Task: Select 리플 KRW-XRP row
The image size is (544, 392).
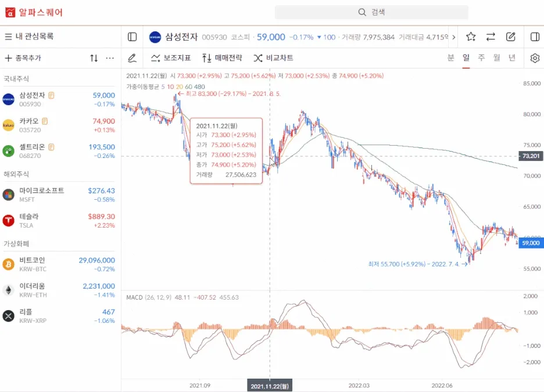Action: [60, 316]
